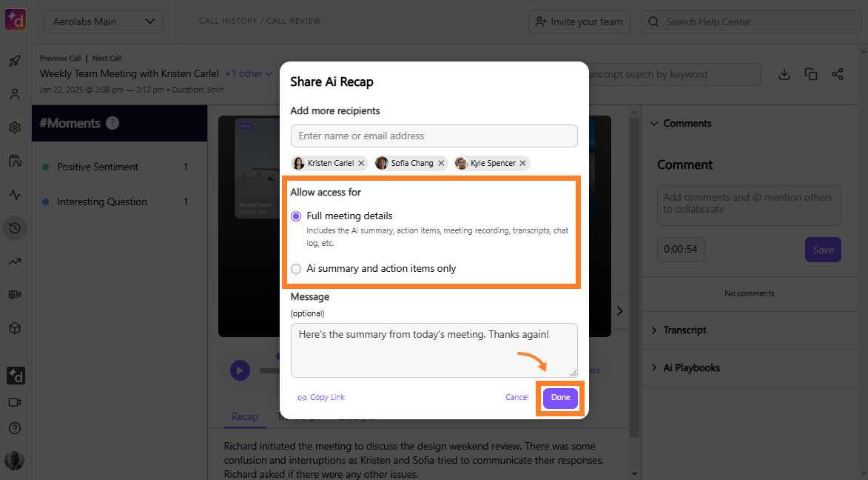Image resolution: width=868 pixels, height=480 pixels.
Task: Open the analytics pulse sidebar icon
Action: tap(15, 195)
